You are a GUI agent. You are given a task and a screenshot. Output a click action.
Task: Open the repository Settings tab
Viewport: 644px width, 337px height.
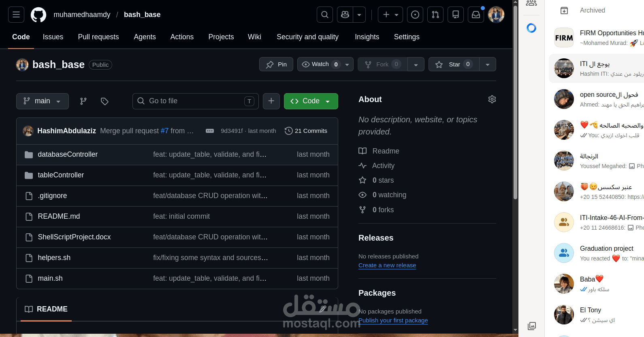pos(407,37)
